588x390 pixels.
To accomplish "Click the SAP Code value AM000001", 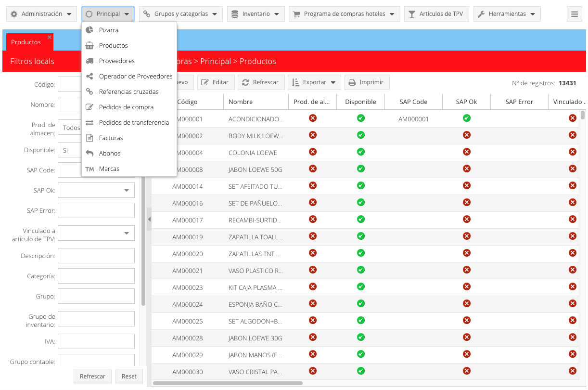I will click(413, 119).
